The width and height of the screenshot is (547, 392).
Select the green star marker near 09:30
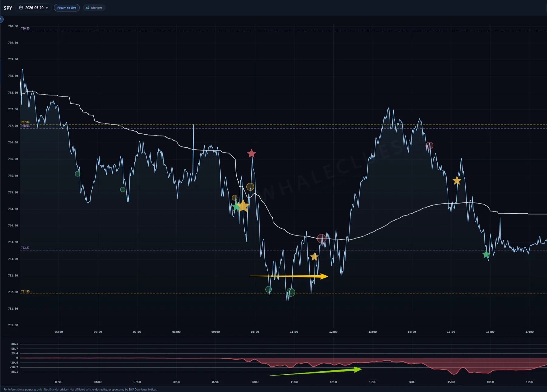click(x=236, y=207)
